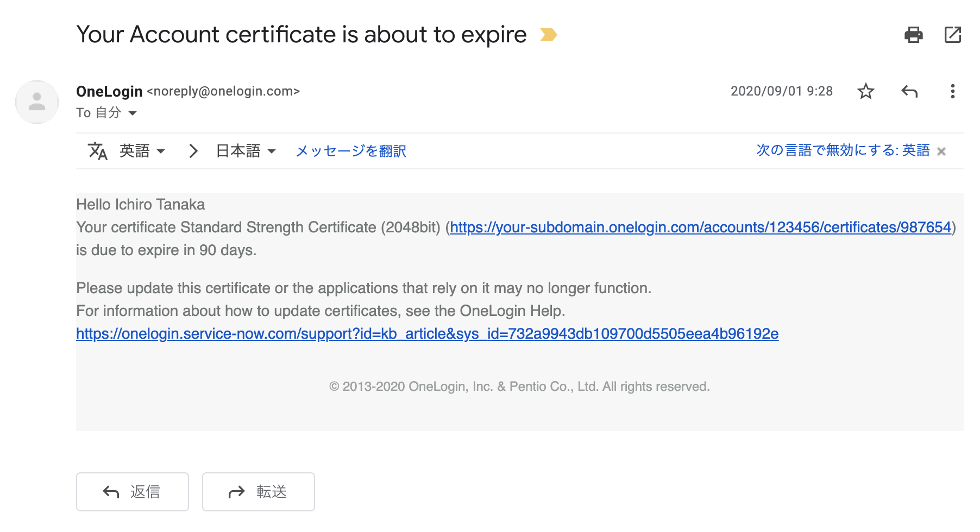Click the timestamp 2020/09/01 9:28
This screenshot has height=532, width=980.
(782, 91)
